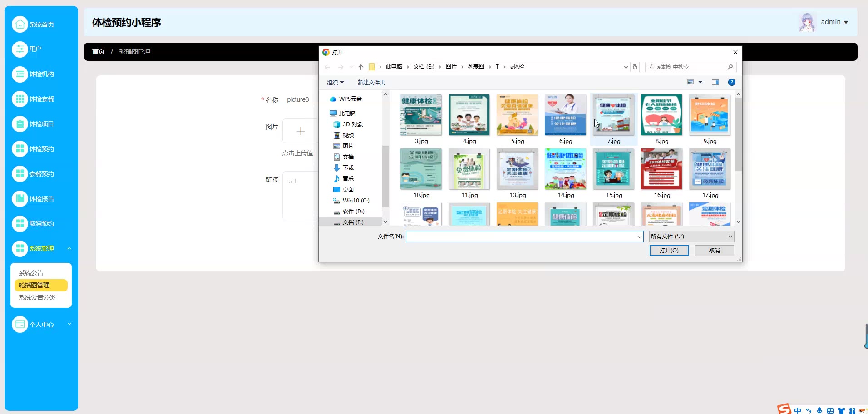Switch Chinese input mode in IME bar
The image size is (868, 414).
pyautogui.click(x=798, y=411)
